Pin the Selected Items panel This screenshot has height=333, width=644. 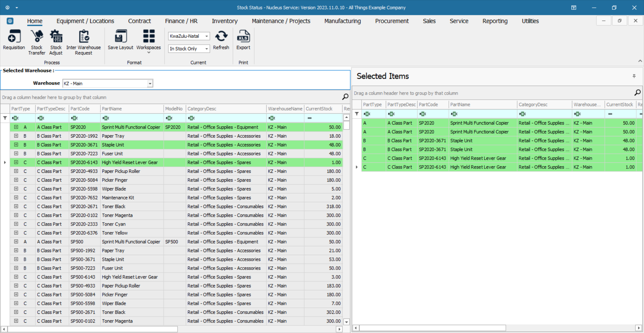tap(634, 76)
